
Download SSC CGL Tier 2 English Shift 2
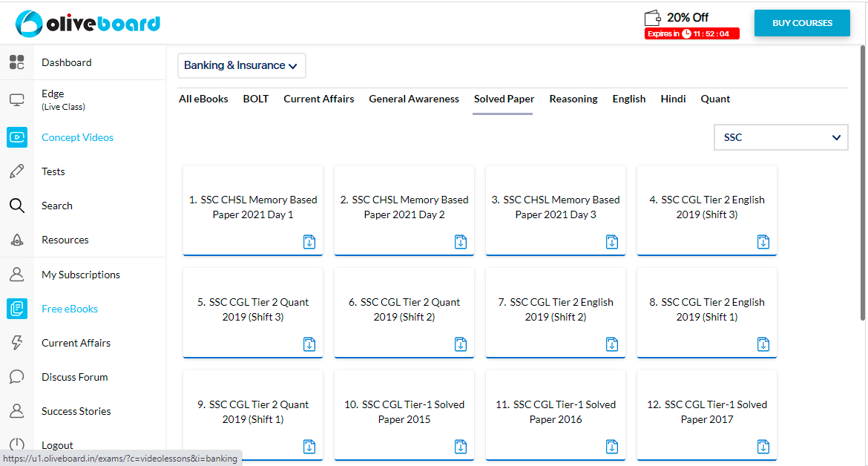tap(612, 344)
